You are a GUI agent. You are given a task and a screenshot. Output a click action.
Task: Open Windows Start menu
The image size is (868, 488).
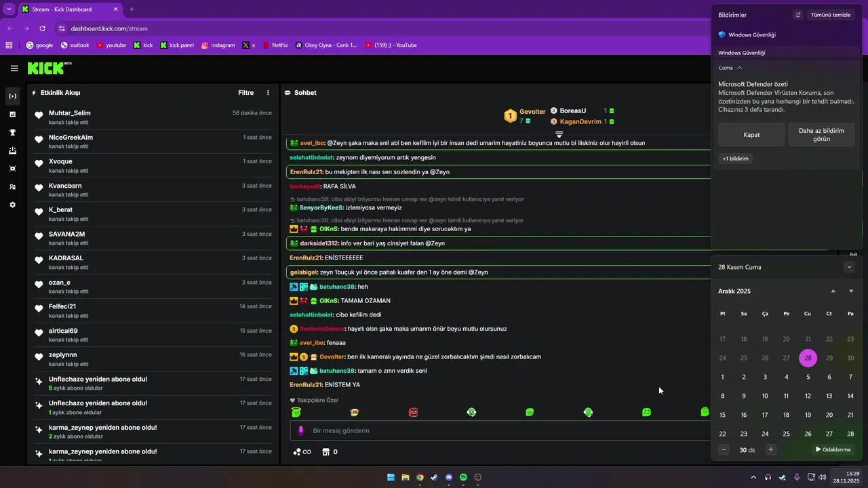391,477
